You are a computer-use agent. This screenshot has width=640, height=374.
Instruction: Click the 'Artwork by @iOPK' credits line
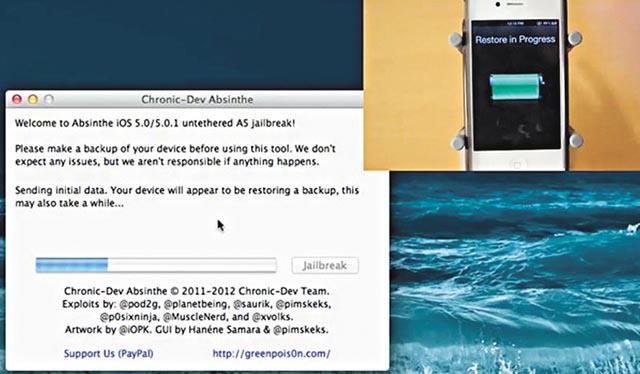click(x=196, y=329)
